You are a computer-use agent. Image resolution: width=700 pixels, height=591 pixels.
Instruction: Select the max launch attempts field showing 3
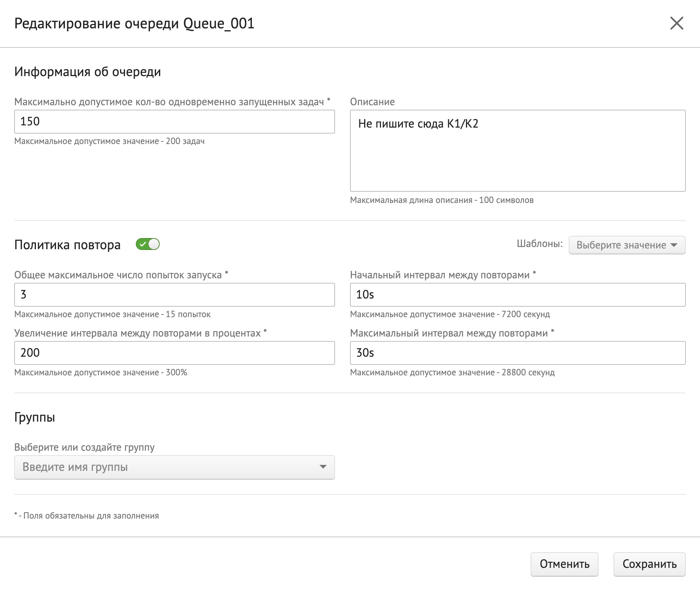click(174, 295)
